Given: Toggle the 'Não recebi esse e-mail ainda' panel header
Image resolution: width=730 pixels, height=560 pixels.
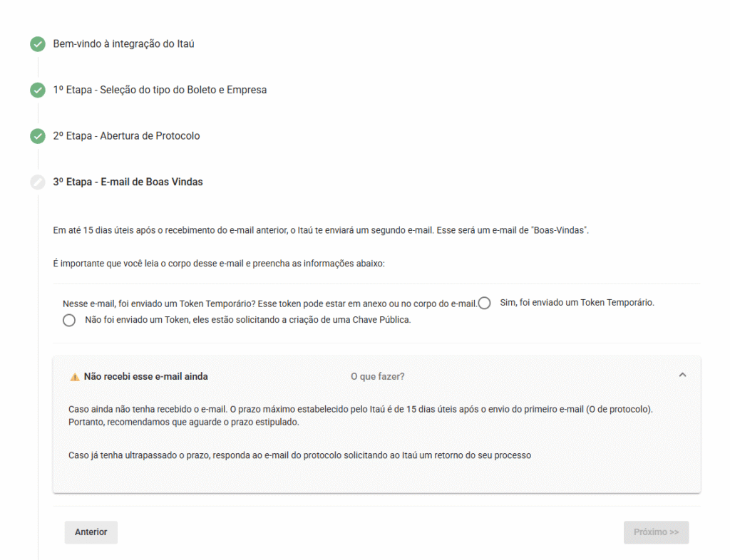Looking at the screenshot, I should pos(145,376).
